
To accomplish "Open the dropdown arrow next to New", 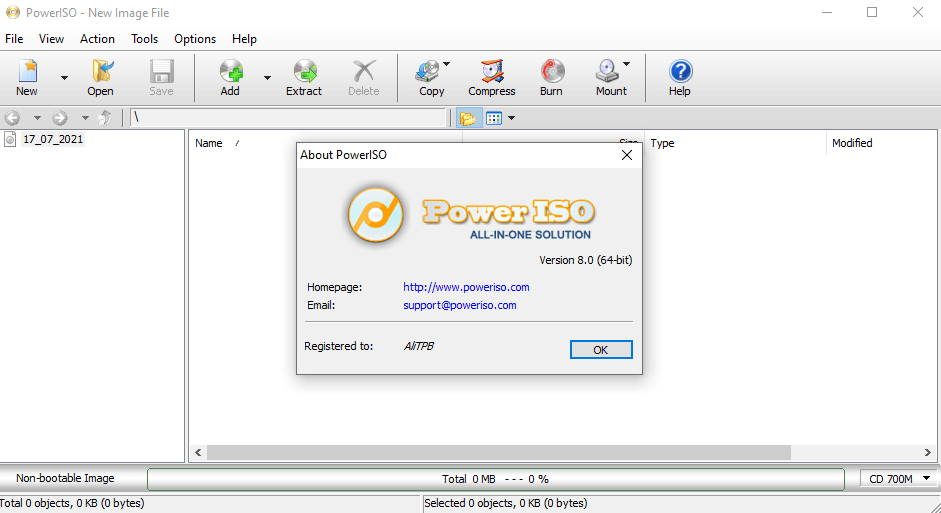I will click(64, 77).
